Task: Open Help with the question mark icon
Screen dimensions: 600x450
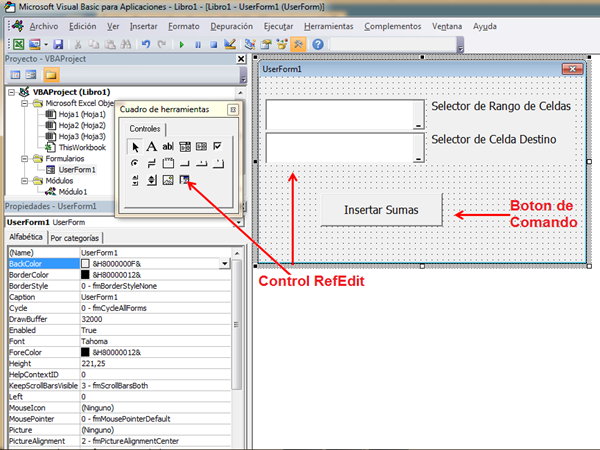Action: 318,45
